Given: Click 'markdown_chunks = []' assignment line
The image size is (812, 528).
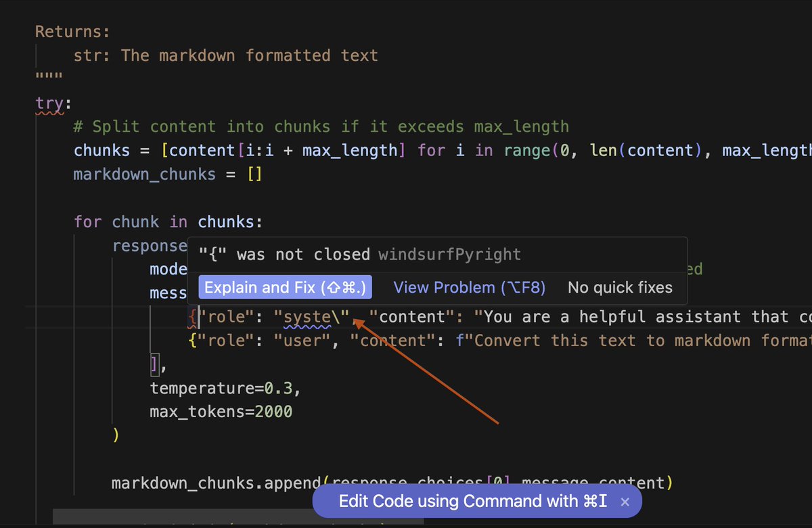Looking at the screenshot, I should point(168,174).
